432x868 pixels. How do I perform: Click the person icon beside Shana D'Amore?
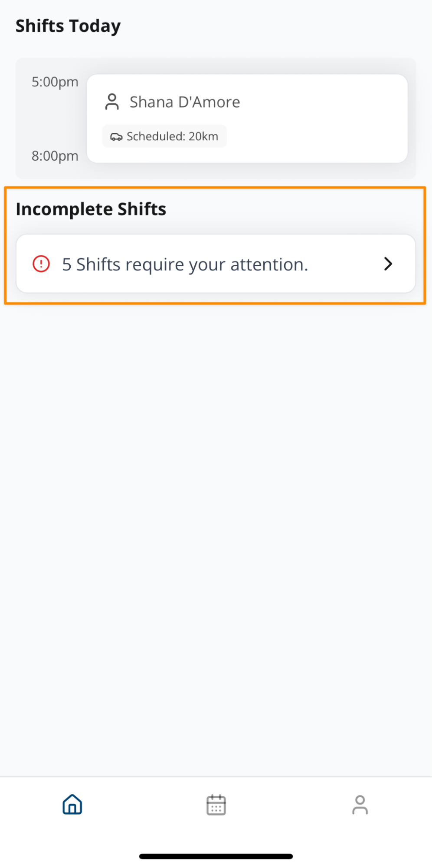tap(112, 102)
